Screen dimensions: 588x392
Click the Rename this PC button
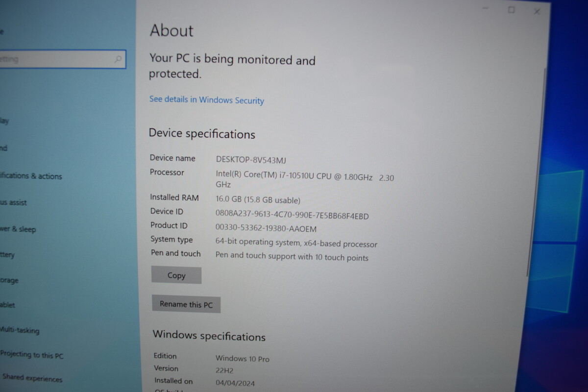[186, 304]
